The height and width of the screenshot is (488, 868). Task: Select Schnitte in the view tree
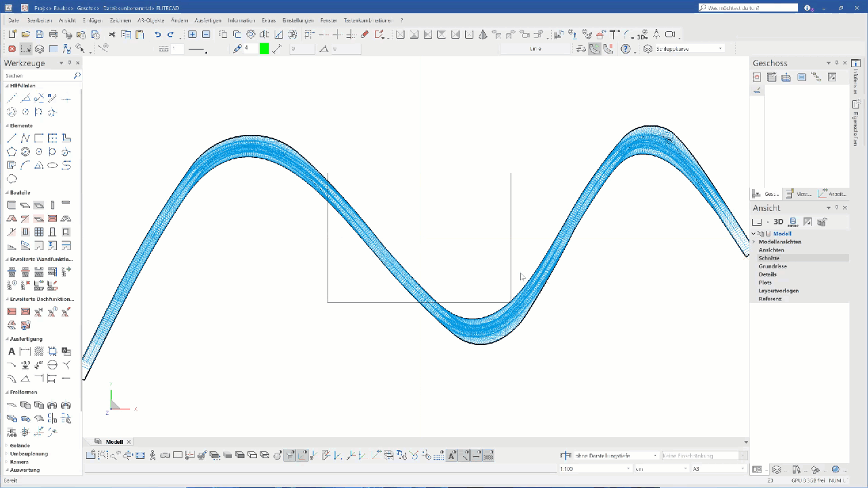click(769, 258)
